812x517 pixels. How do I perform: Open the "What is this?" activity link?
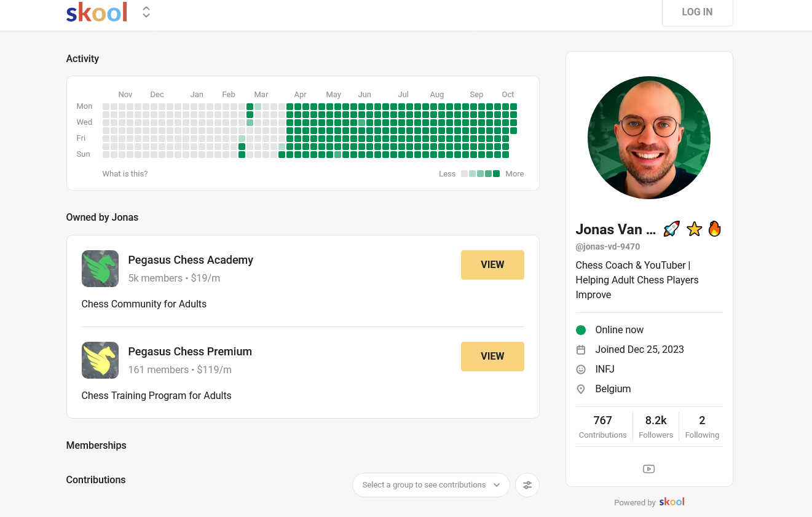[125, 174]
